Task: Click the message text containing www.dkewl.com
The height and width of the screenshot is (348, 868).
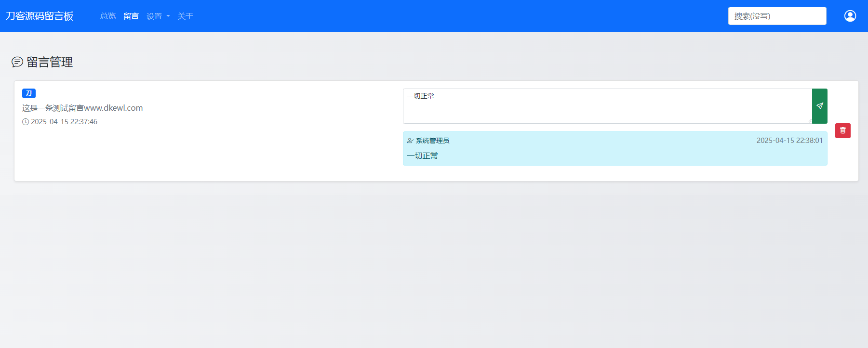Action: (82, 108)
